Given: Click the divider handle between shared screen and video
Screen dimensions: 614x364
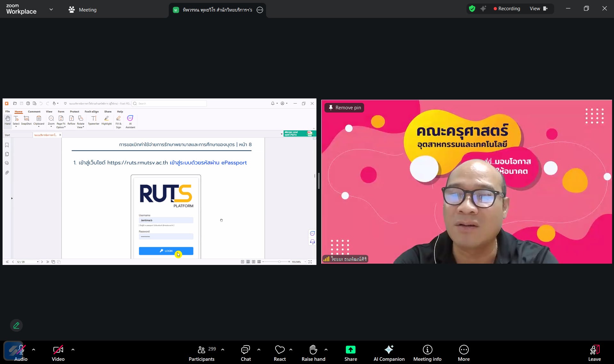Looking at the screenshot, I should pos(319,182).
